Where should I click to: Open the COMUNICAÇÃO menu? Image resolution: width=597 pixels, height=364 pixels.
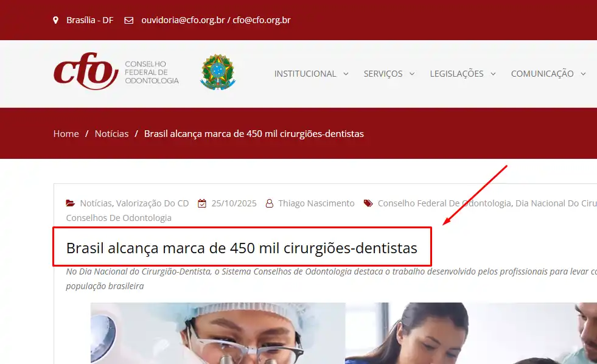pos(542,74)
